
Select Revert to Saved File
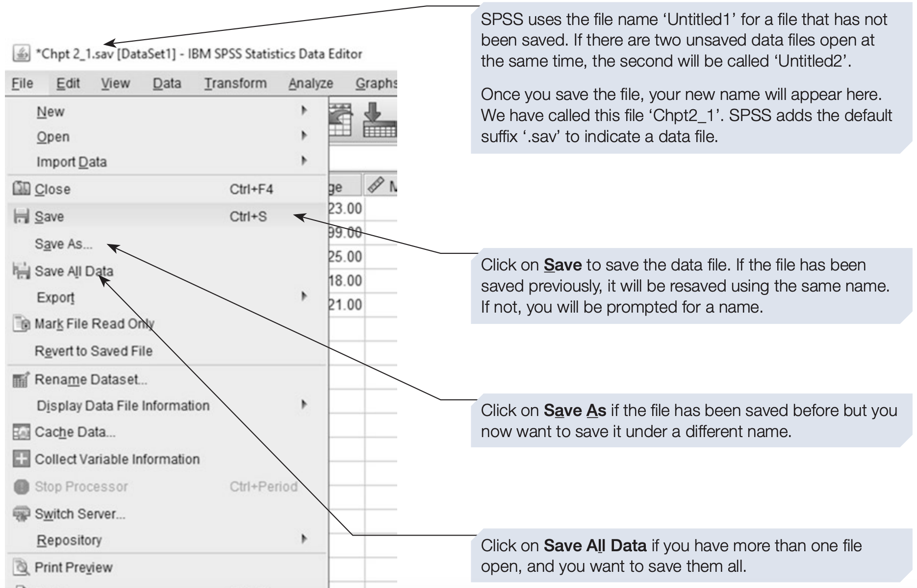pyautogui.click(x=93, y=351)
